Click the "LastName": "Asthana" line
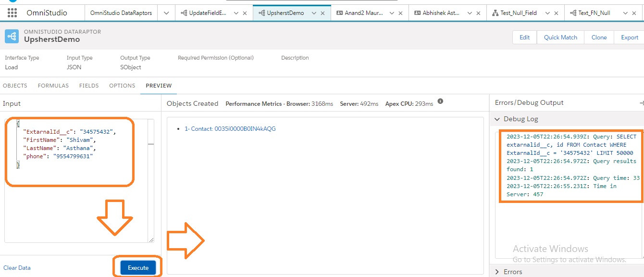The width and height of the screenshot is (644, 277). click(60, 148)
